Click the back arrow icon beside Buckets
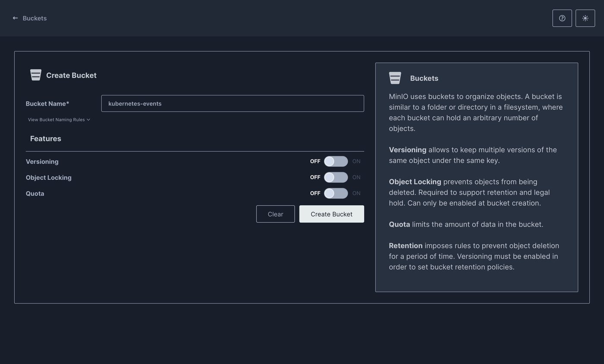604x364 pixels. tap(15, 18)
